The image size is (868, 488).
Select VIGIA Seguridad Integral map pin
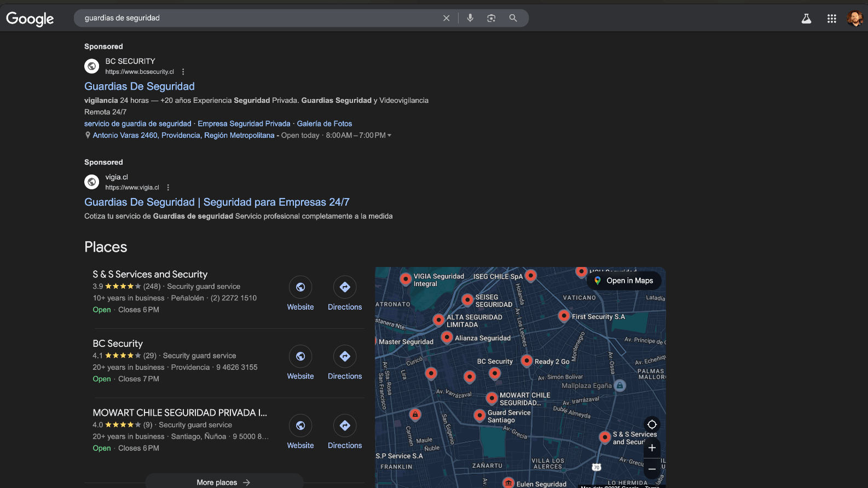point(406,279)
